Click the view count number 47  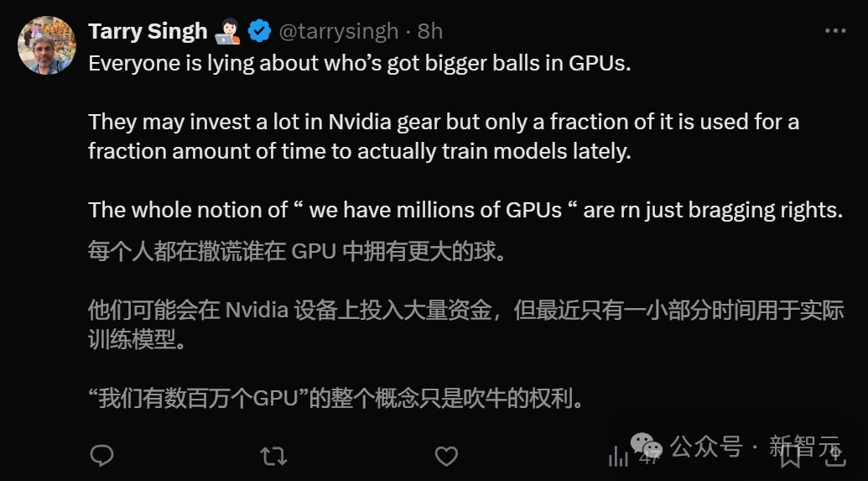[x=648, y=457]
